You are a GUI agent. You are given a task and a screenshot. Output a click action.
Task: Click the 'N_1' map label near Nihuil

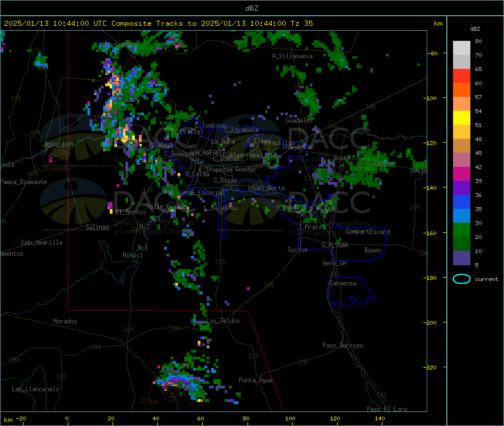[143, 247]
